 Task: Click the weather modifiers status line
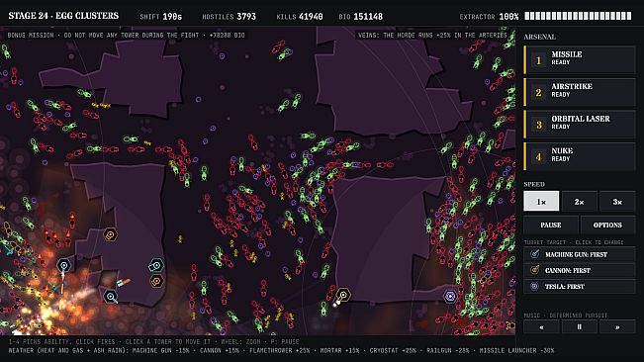pos(281,350)
